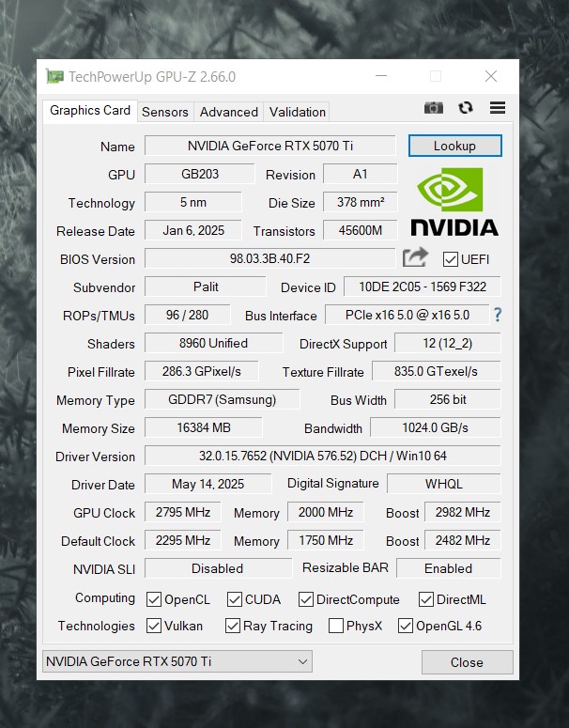
Task: Toggle the Ray Tracing checkbox
Action: pos(233,626)
